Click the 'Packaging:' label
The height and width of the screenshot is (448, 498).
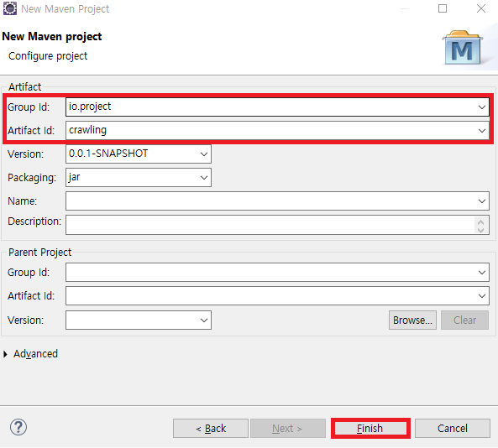coord(32,178)
